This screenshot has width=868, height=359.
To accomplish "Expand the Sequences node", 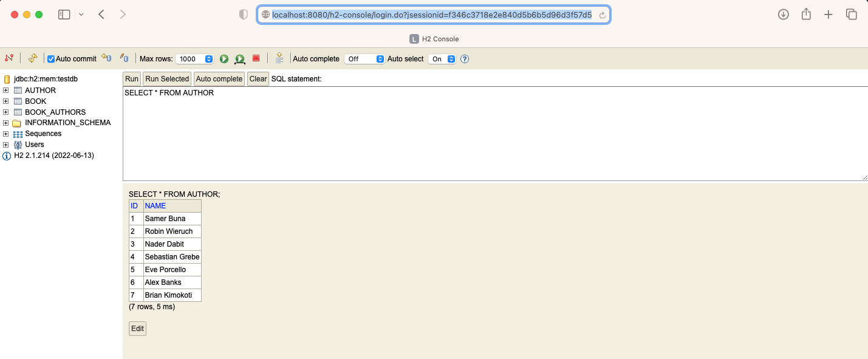I will [x=6, y=134].
